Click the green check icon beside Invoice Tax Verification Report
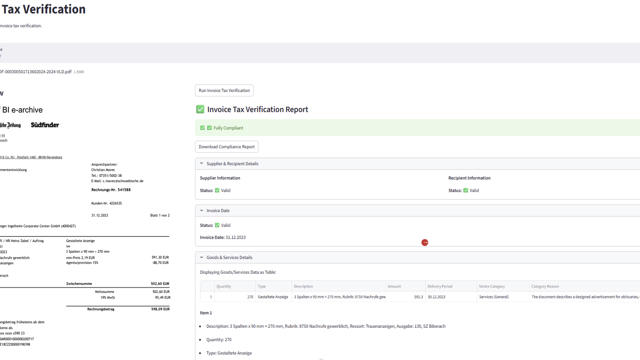Screen dimensions: 640x360 point(200,109)
